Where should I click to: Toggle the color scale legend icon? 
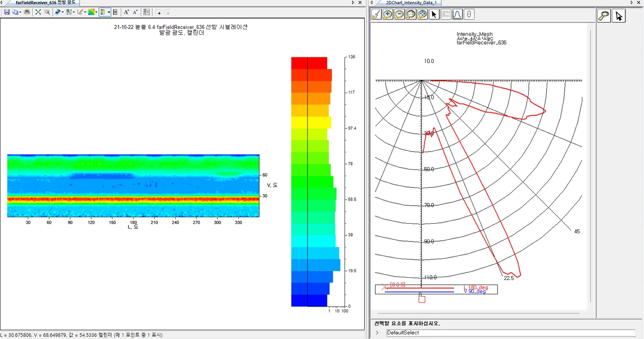pyautogui.click(x=103, y=12)
